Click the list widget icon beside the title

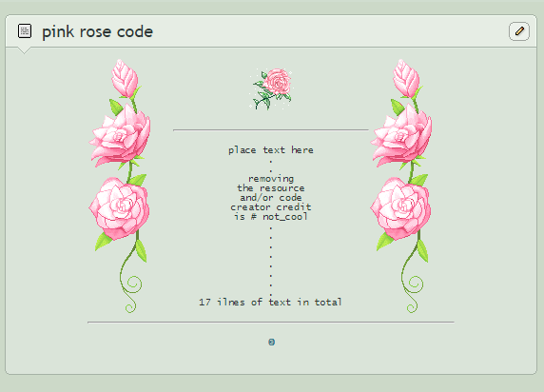25,31
